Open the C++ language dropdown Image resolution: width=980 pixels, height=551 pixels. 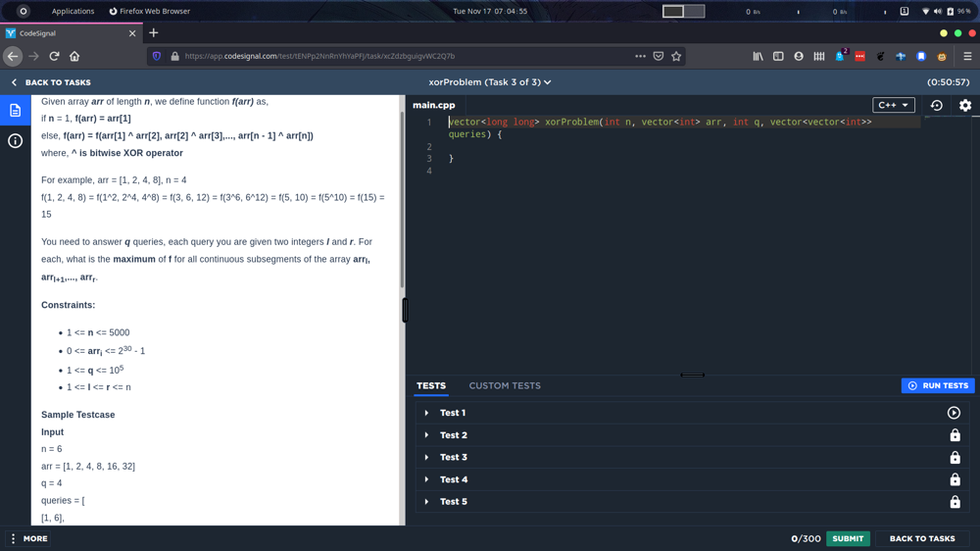coord(893,105)
